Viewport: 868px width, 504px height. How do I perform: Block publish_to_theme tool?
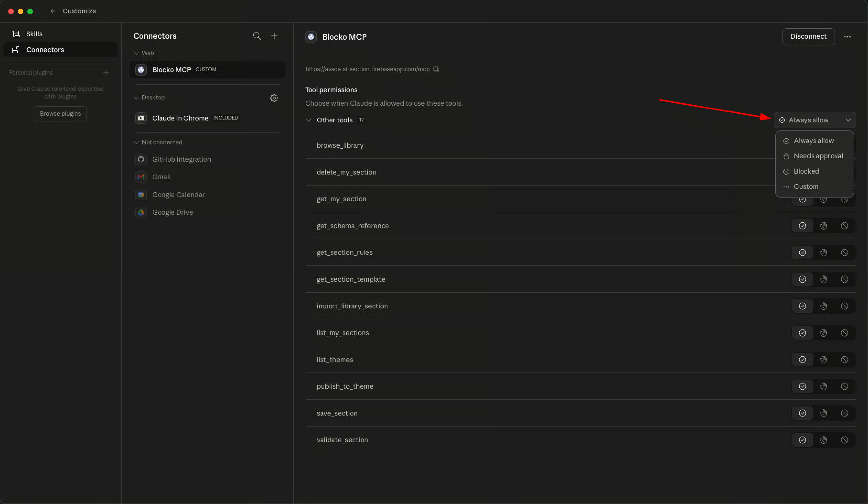[x=844, y=386]
